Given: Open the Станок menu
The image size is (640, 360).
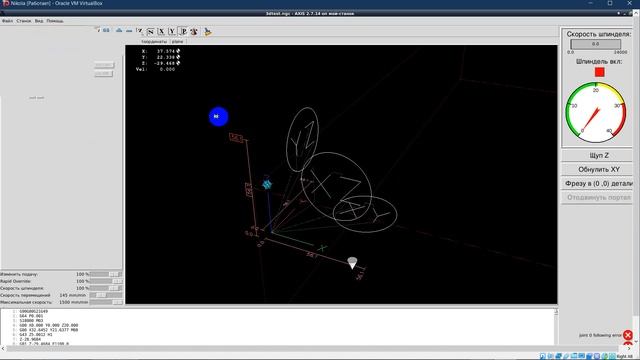Looking at the screenshot, I should pos(24,21).
